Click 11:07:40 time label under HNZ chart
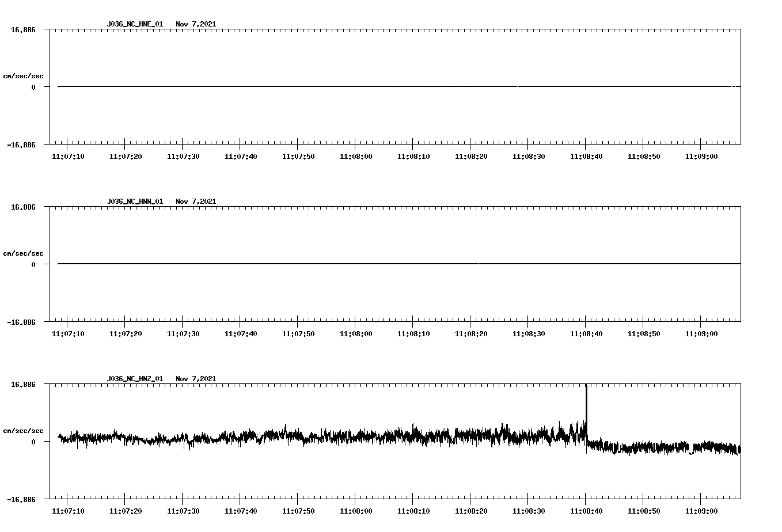Screen dimensions: 782x532 click(x=241, y=511)
